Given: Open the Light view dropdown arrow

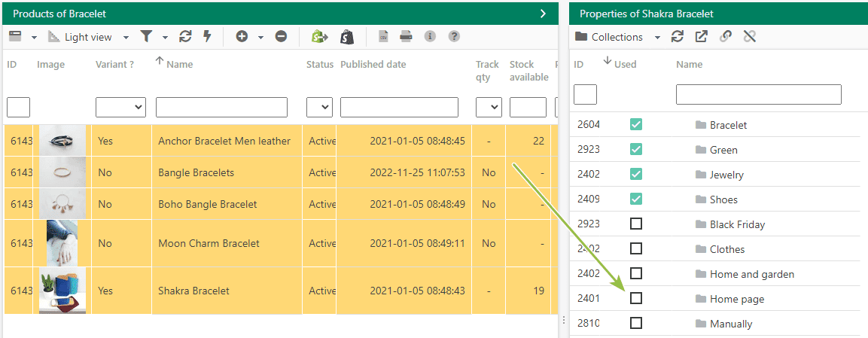Looking at the screenshot, I should pos(126,38).
